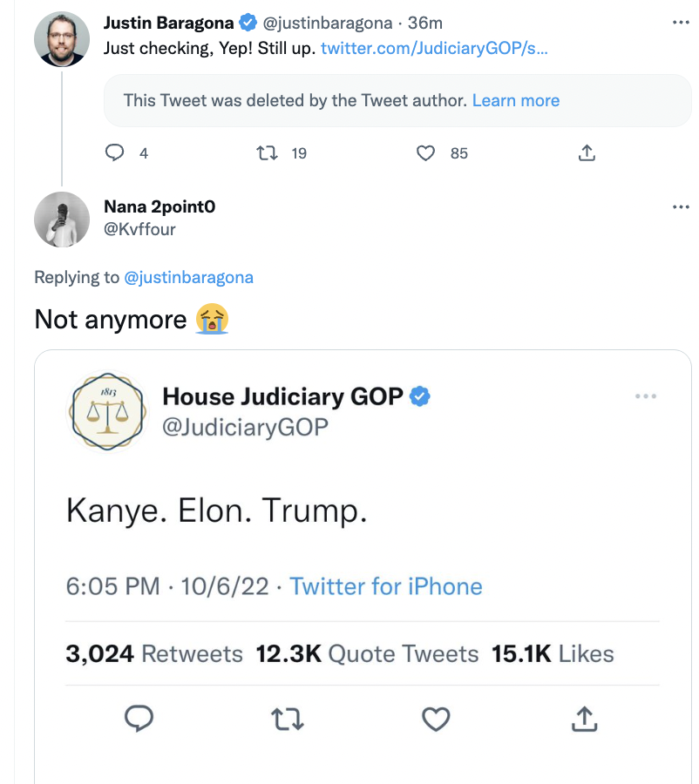Screen dimensions: 699x784
Task: Click Justin Baragona's profile avatar
Action: (x=61, y=38)
